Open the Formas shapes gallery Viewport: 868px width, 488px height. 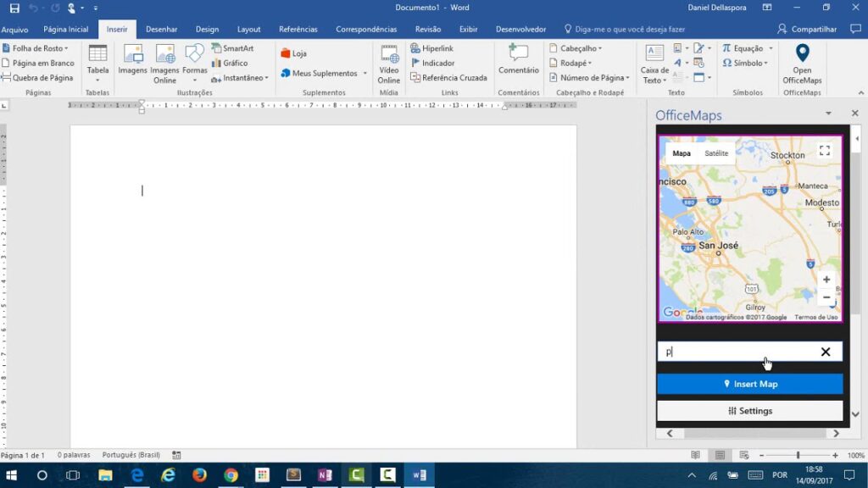[194, 64]
